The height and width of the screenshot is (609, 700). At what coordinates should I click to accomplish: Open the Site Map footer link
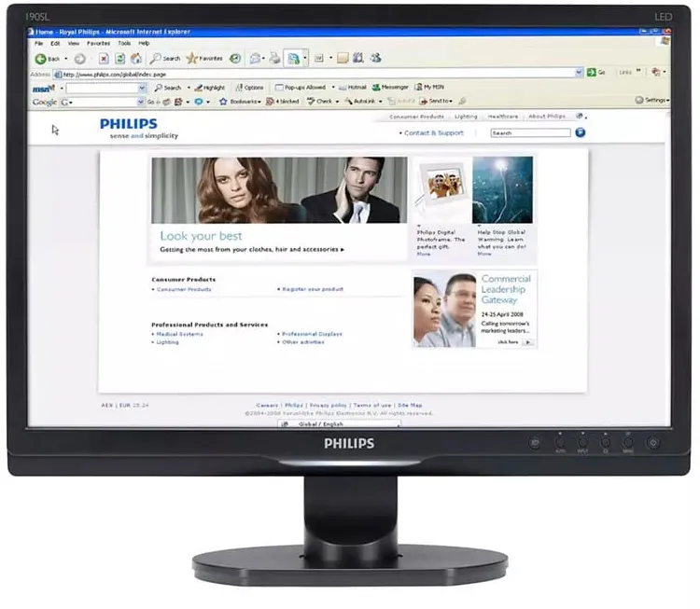pyautogui.click(x=410, y=405)
